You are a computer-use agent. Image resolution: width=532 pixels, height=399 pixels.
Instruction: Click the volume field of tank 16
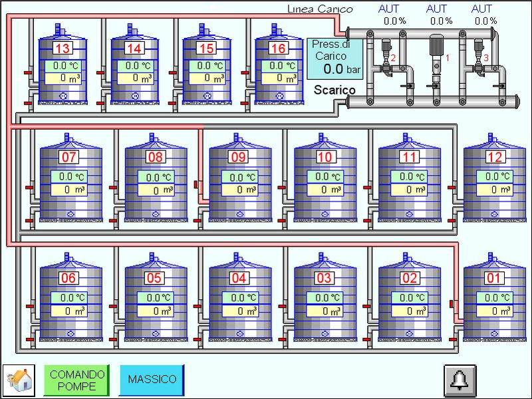(279, 78)
